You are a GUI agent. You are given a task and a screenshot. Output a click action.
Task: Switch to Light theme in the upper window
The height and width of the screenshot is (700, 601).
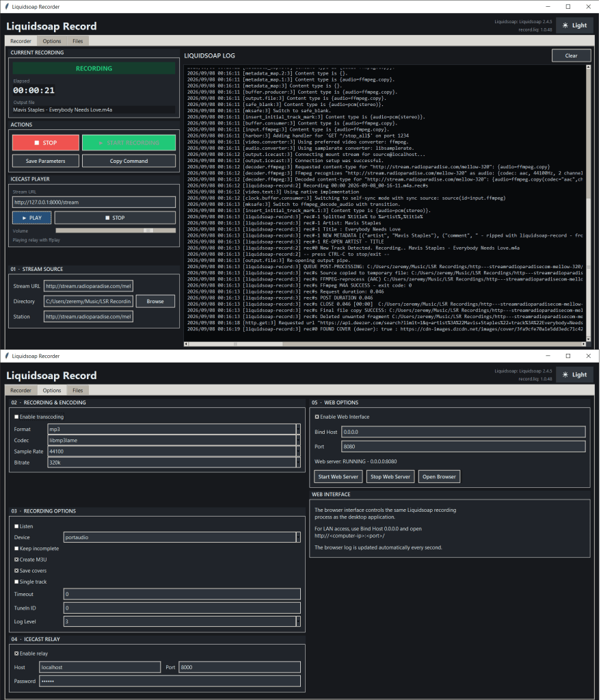tap(574, 25)
